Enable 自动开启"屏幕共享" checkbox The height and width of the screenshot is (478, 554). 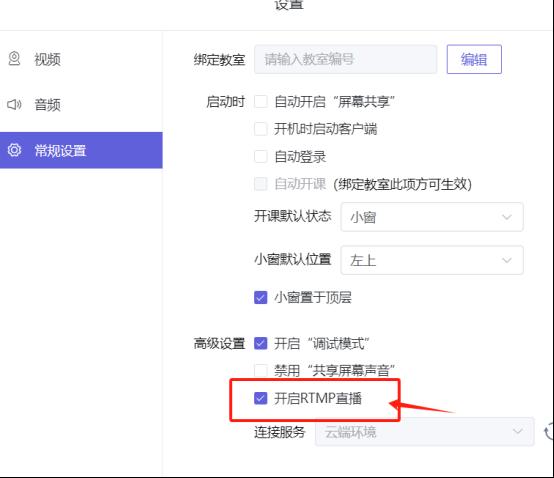tap(261, 102)
